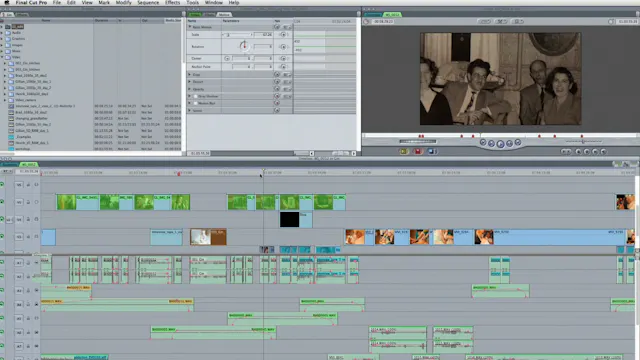Add Rotation keyframe button

[283, 47]
